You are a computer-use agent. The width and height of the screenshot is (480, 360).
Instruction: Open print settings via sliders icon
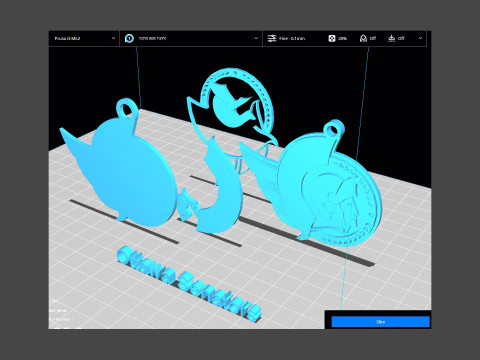coord(272,38)
